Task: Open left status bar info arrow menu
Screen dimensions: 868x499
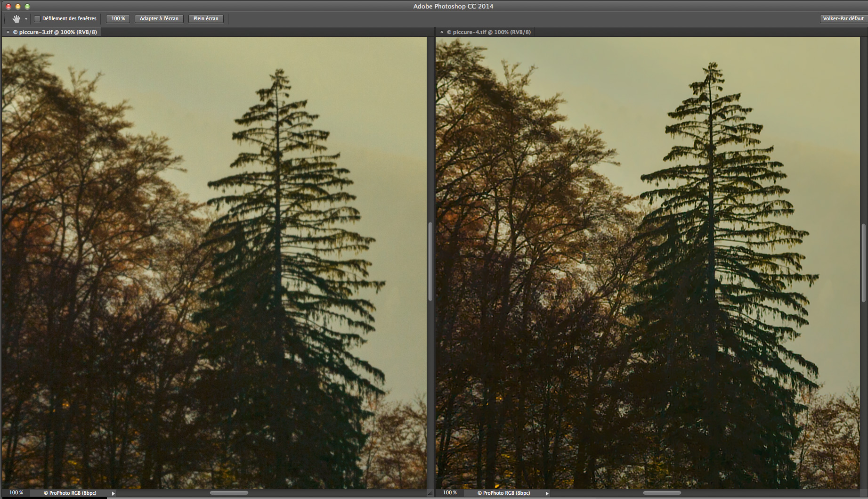Action: click(113, 493)
